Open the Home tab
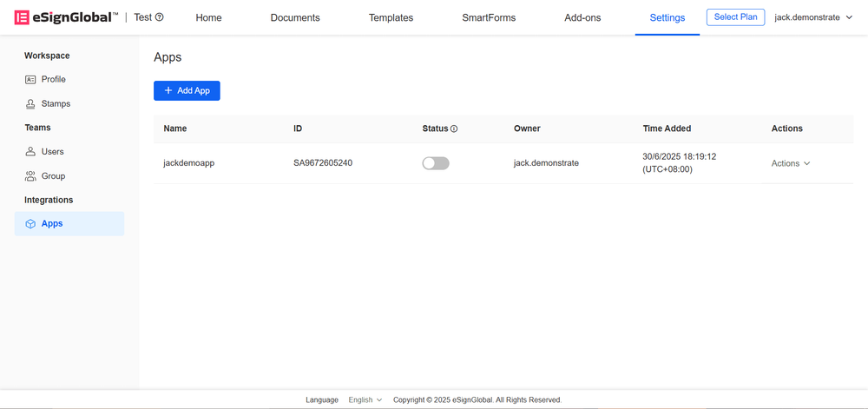Screen dimensions: 868x409 tap(208, 17)
